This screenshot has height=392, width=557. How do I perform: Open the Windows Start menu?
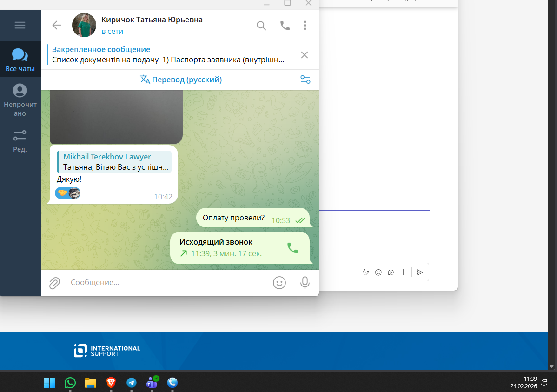coord(49,383)
